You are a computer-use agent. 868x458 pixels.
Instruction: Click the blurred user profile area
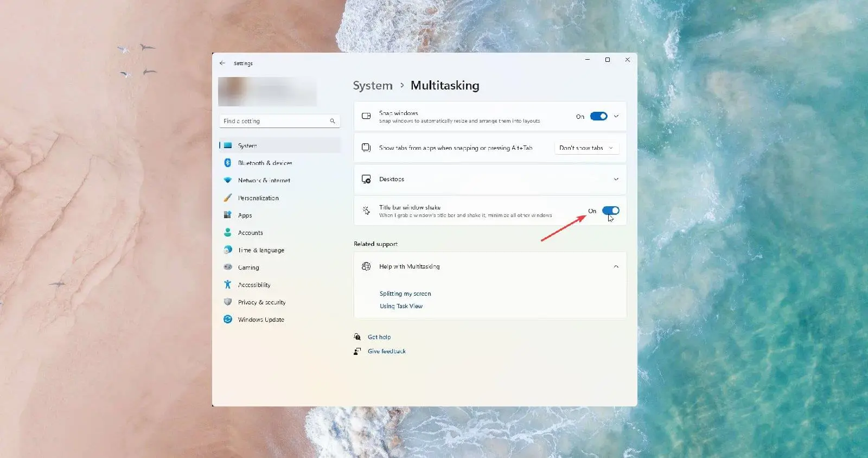267,91
